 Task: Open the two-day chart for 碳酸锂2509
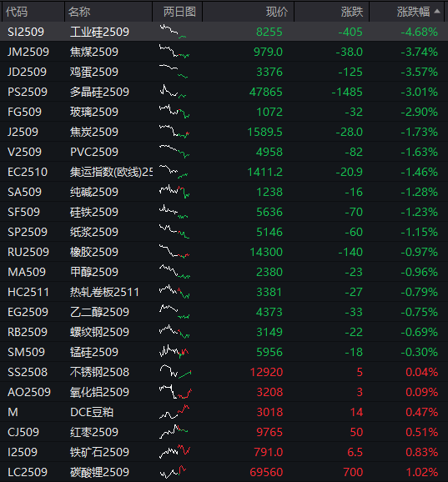pos(174,472)
